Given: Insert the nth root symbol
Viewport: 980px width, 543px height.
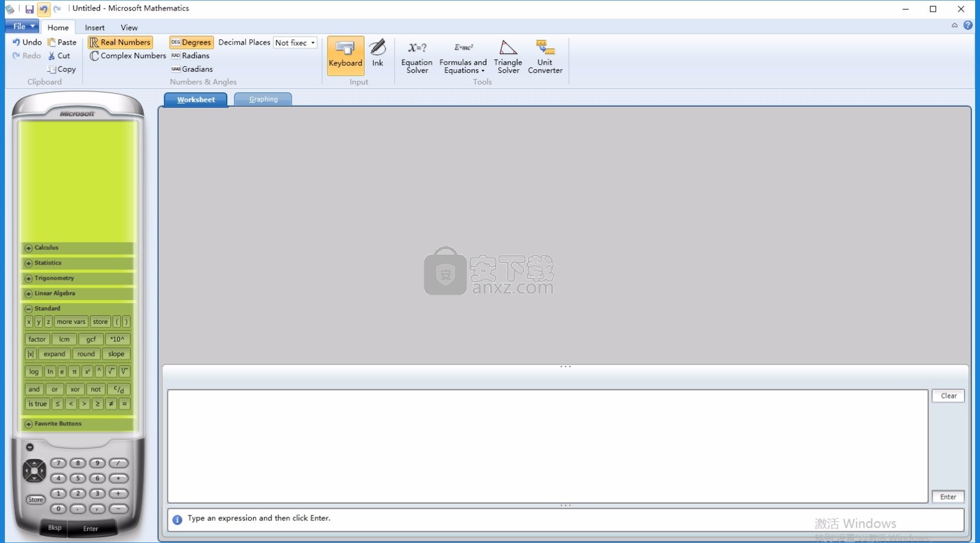Looking at the screenshot, I should [x=124, y=372].
